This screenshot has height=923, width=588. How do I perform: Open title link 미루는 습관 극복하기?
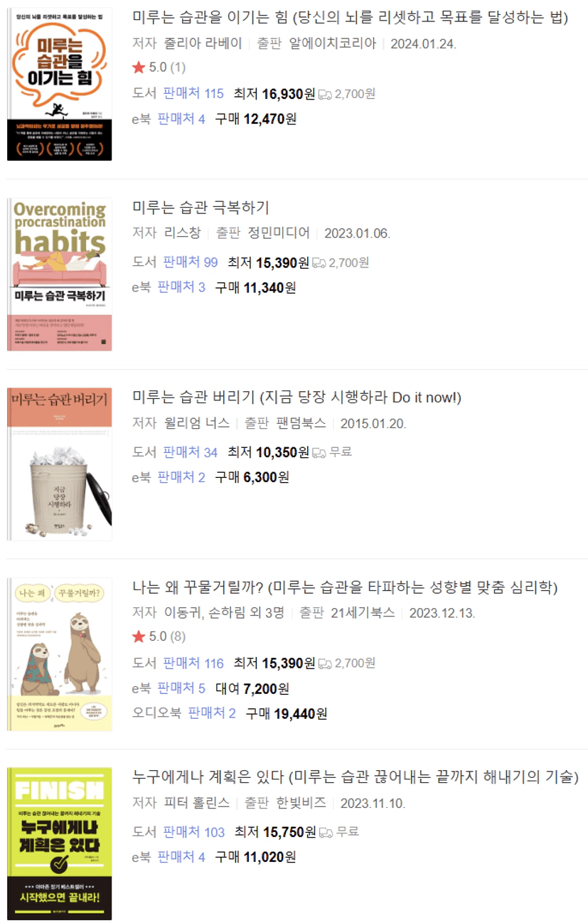pos(201,208)
